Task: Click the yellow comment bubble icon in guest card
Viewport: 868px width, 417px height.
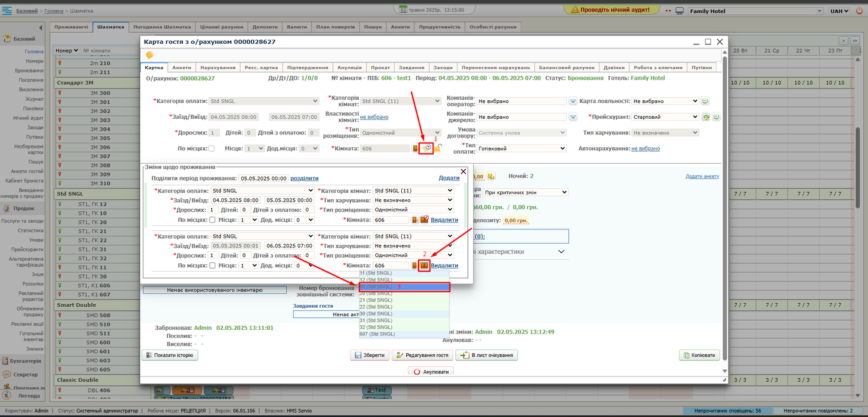Action: (150, 55)
